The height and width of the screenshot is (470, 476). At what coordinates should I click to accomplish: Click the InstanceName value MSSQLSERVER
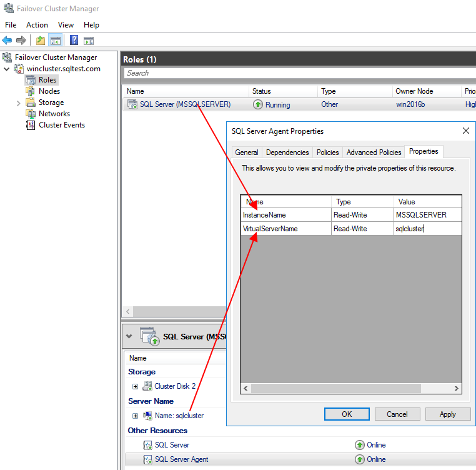pyautogui.click(x=428, y=215)
